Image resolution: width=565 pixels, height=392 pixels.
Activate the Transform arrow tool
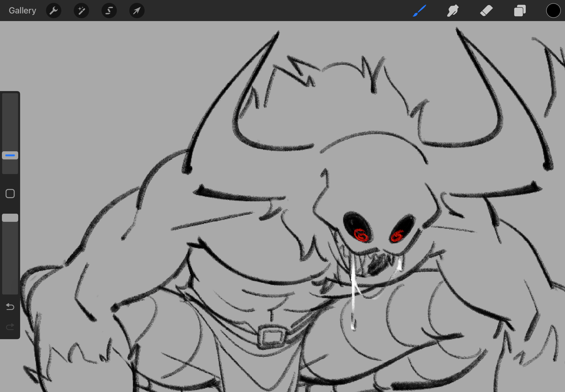[x=137, y=11]
